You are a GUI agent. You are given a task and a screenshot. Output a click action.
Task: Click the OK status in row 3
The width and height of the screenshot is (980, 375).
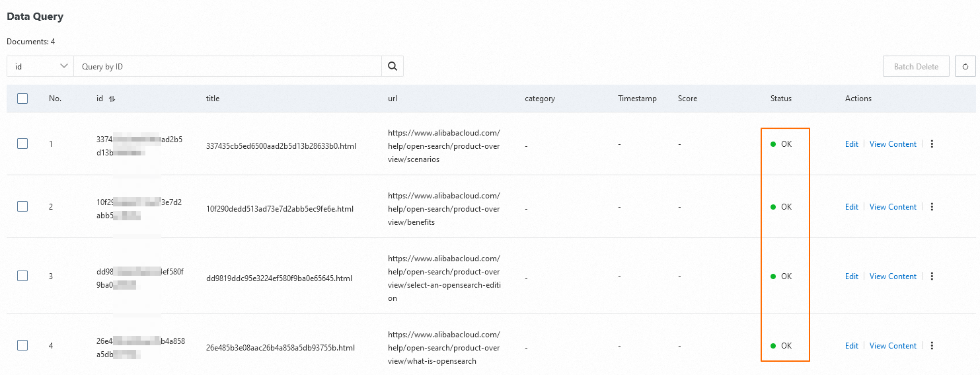[x=781, y=276]
